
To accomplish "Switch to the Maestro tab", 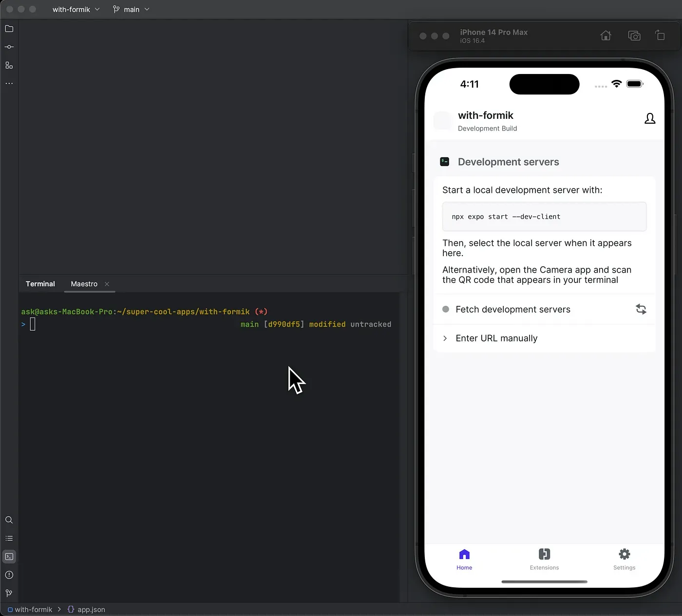I will click(84, 284).
